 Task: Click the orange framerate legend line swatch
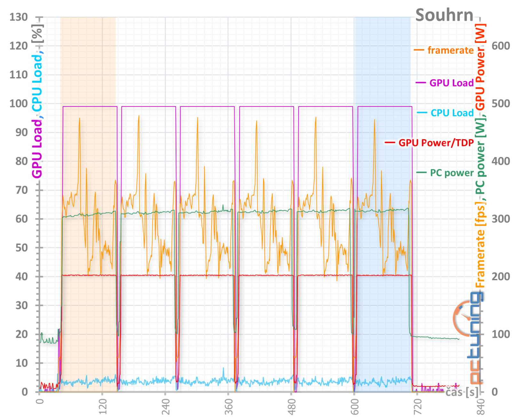click(419, 50)
